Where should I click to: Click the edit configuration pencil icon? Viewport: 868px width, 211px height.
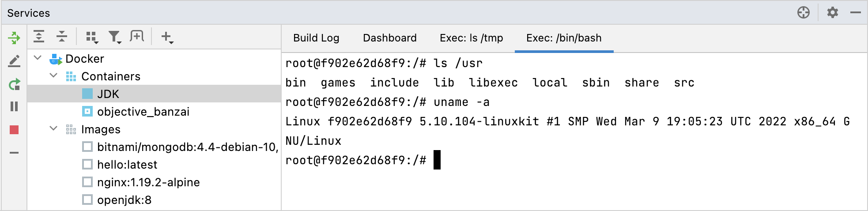pos(14,61)
